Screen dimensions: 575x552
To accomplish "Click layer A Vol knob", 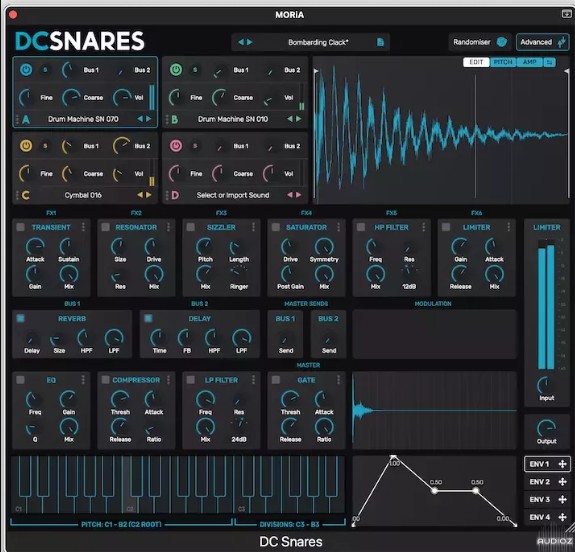I will click(122, 97).
